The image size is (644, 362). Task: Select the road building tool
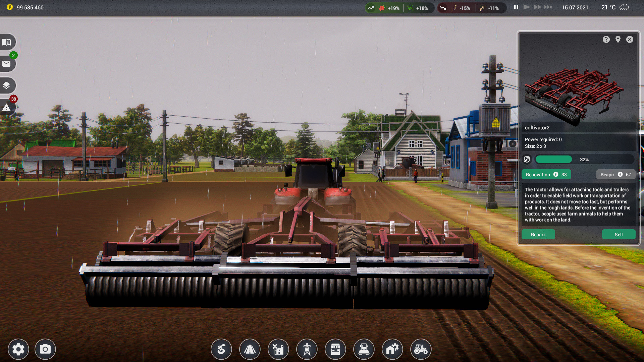[250, 349]
